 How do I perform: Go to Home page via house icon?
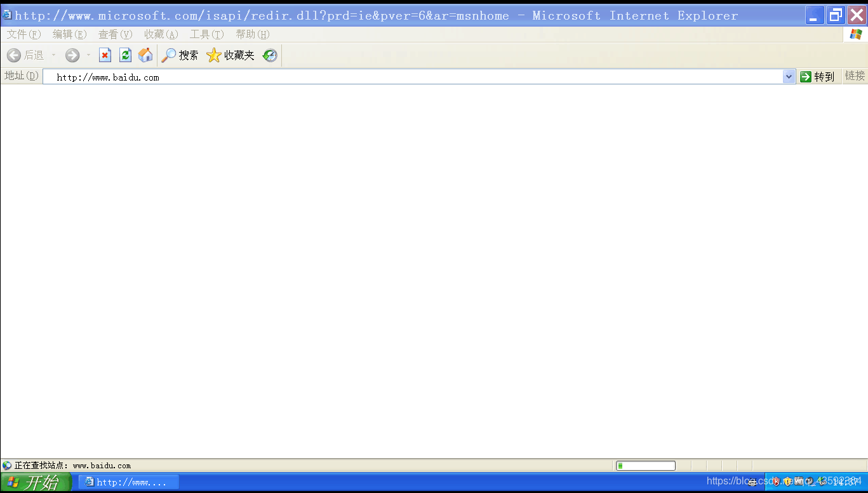point(145,56)
